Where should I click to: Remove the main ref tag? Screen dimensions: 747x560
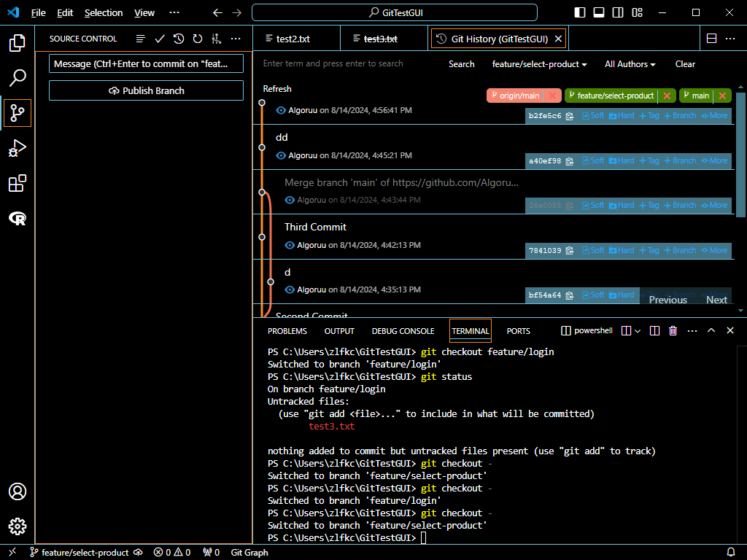click(x=723, y=96)
